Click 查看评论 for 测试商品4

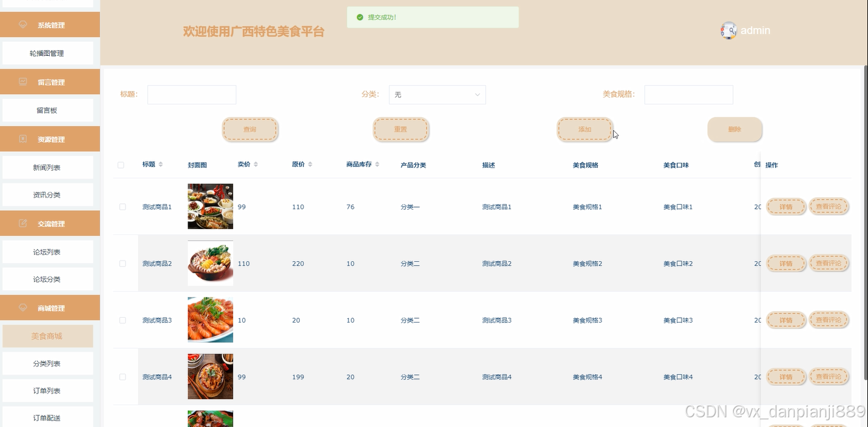click(x=829, y=377)
